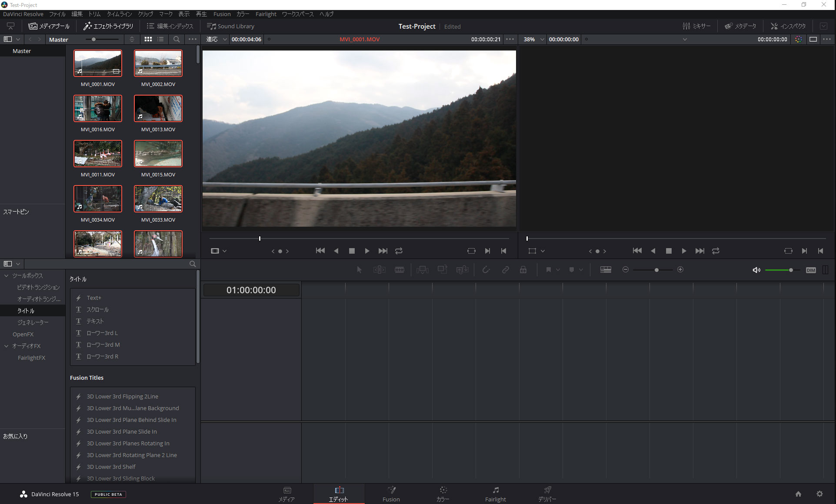Switch to the カラー page tab

pos(443,494)
